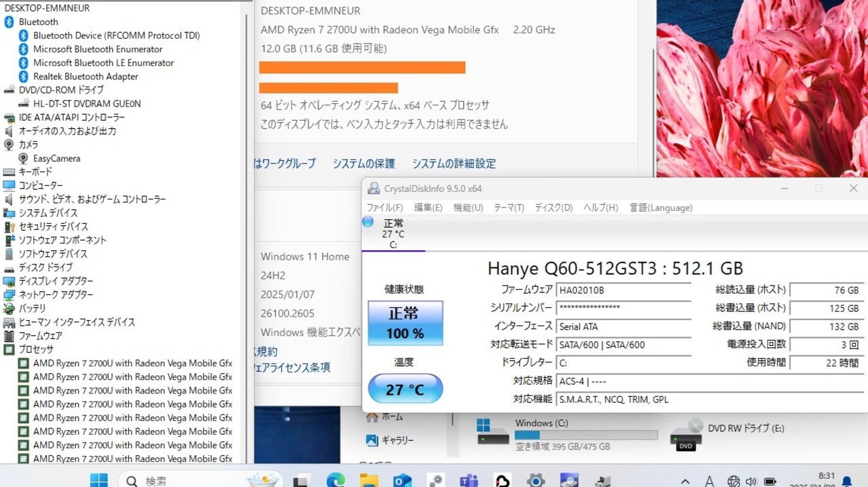The image size is (868, 487).
Task: Select Bluetooth Device (RFCOMM Protocol TDI)
Action: (117, 35)
